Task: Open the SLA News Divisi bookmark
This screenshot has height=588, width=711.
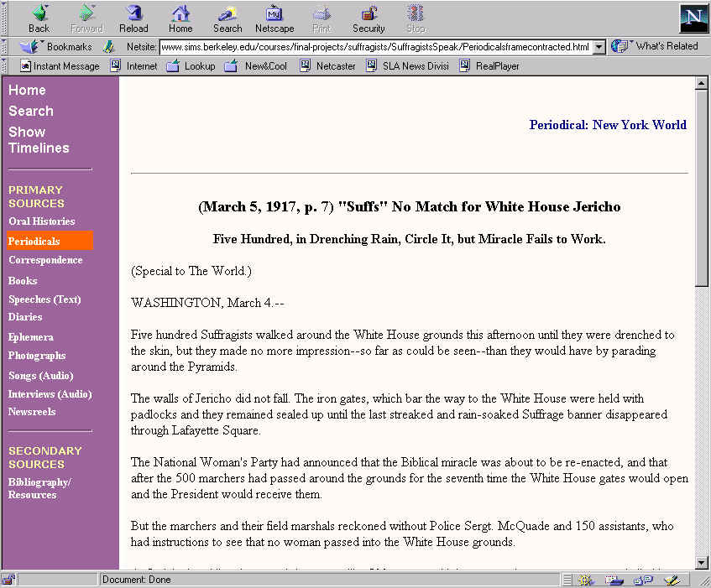Action: [x=408, y=66]
